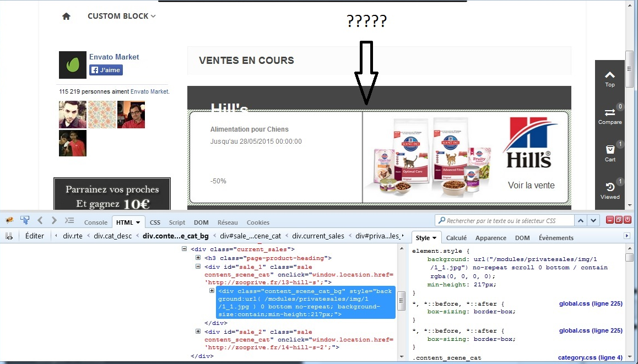Viewport: 638px width, 364px height.
Task: Click the web page vertical scrollbar thumb
Action: click(x=629, y=69)
